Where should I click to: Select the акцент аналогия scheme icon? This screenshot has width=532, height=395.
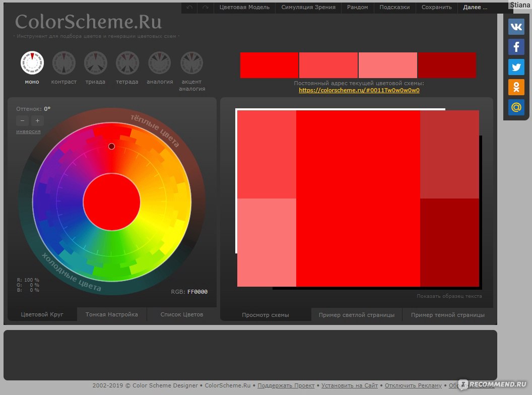point(191,63)
